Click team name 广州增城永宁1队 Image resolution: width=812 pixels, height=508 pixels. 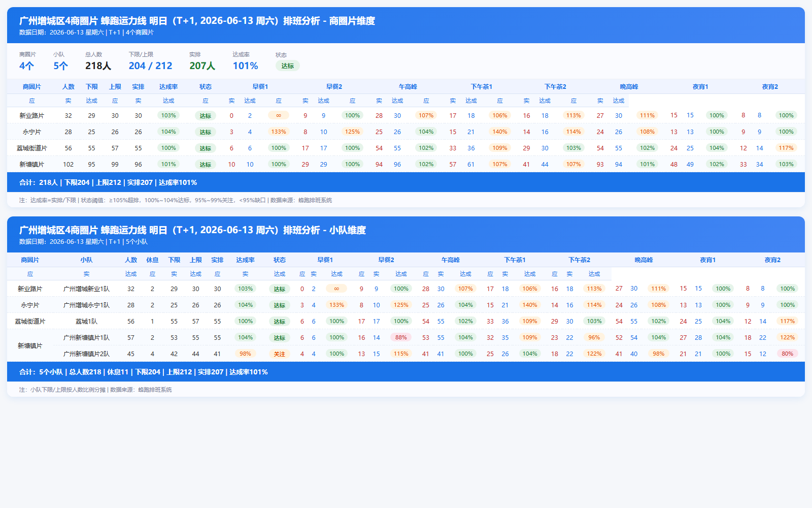click(86, 305)
